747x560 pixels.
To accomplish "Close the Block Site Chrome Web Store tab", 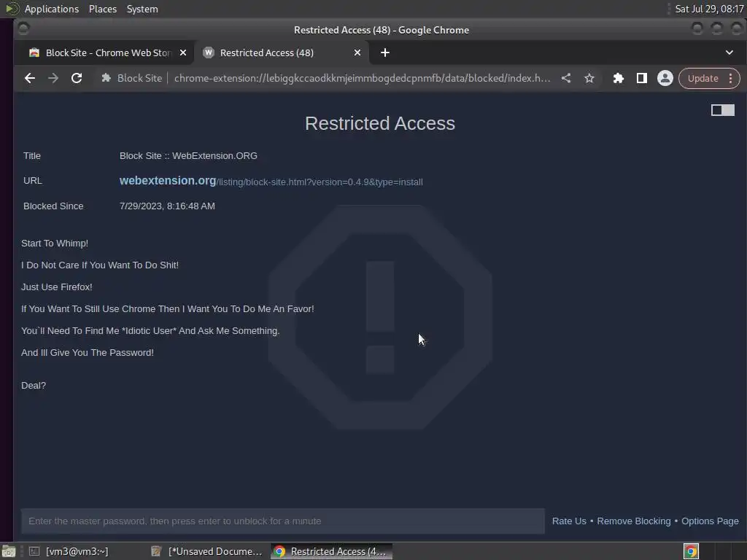I will coord(183,52).
